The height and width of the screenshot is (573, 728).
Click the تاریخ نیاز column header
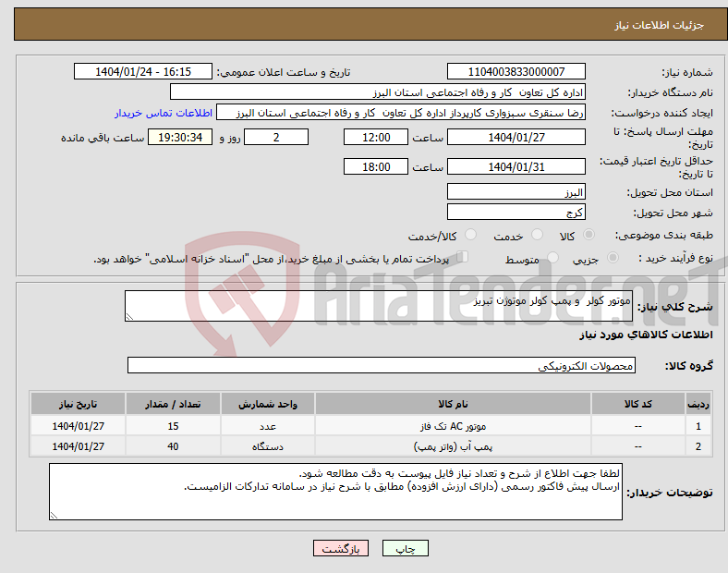pyautogui.click(x=78, y=404)
